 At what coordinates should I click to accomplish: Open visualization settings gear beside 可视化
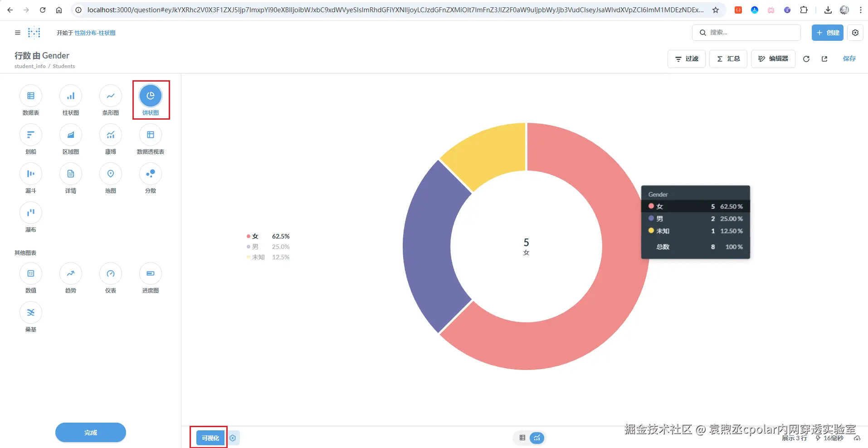(x=233, y=438)
